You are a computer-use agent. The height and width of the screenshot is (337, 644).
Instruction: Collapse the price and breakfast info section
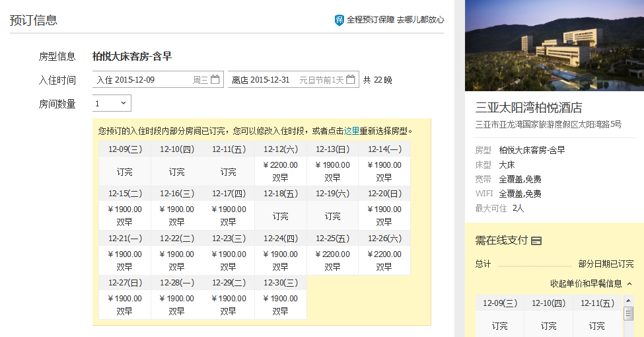tap(591, 283)
